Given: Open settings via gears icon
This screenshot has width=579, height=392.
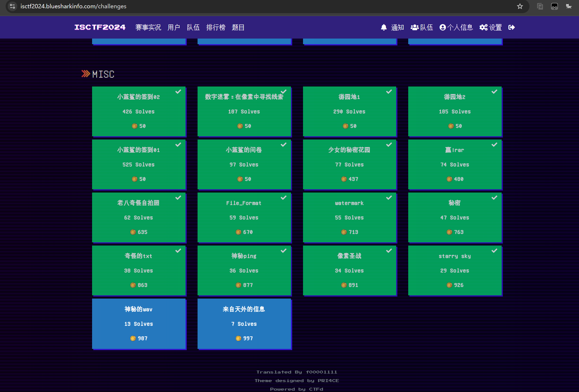Looking at the screenshot, I should tap(483, 27).
